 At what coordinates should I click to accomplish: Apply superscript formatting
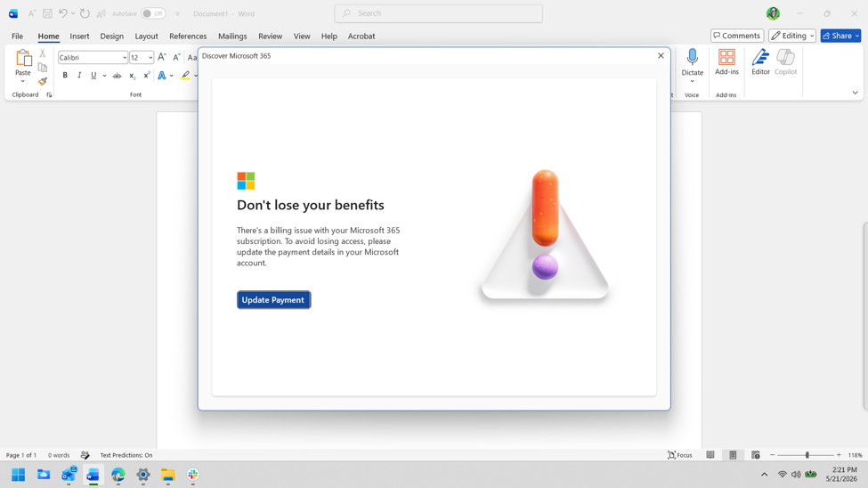pos(146,76)
